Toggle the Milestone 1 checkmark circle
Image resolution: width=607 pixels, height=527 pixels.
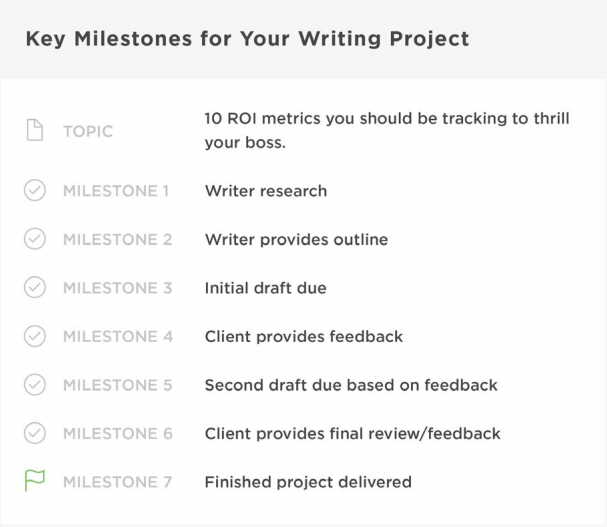pos(35,191)
